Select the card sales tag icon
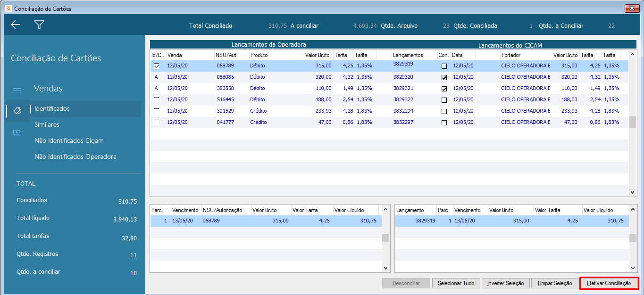This screenshot has height=295, width=644. pos(17,110)
